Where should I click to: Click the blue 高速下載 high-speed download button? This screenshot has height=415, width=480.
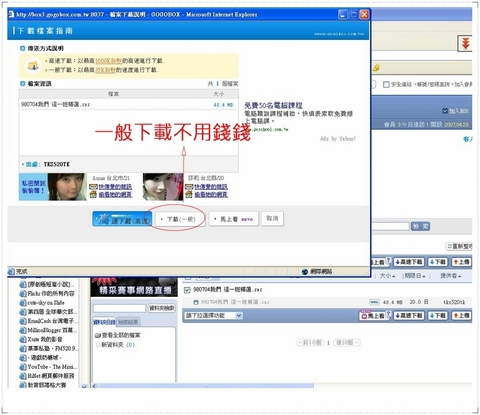click(122, 219)
